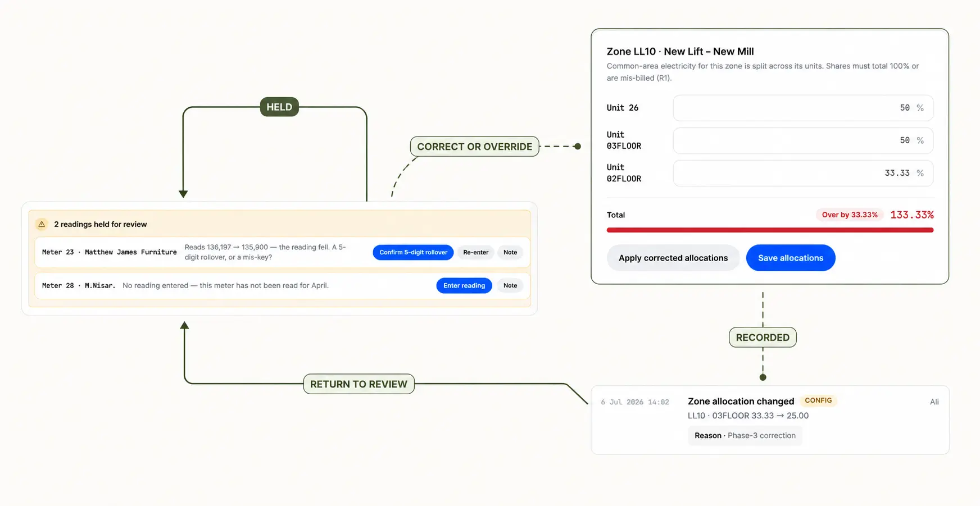The width and height of the screenshot is (980, 506).
Task: Edit the Unit 02FLOOR 33.33 percentage field
Action: 803,173
